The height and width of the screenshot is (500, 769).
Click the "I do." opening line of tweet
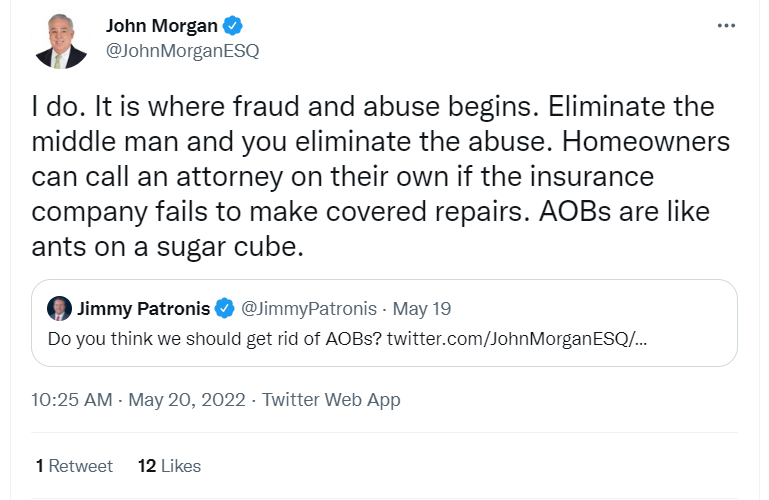[59, 106]
